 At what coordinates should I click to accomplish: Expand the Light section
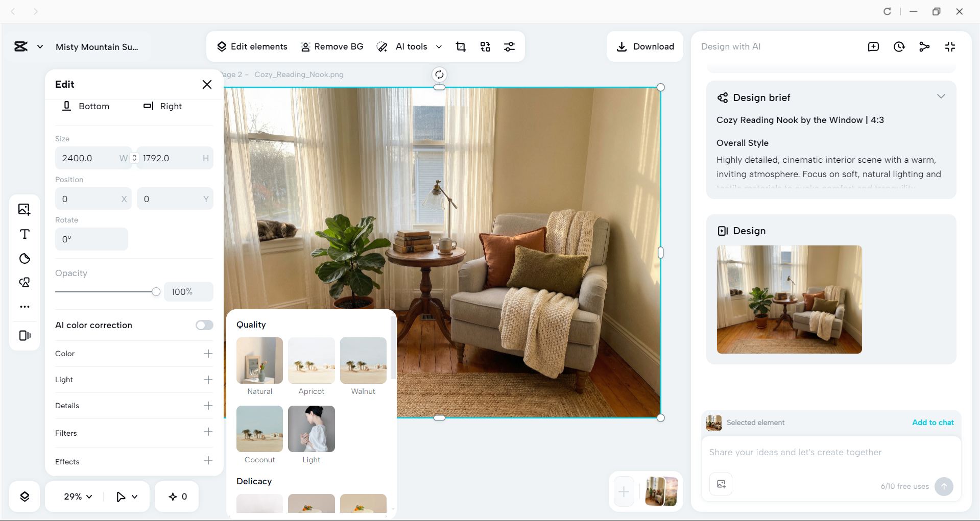[x=208, y=380]
